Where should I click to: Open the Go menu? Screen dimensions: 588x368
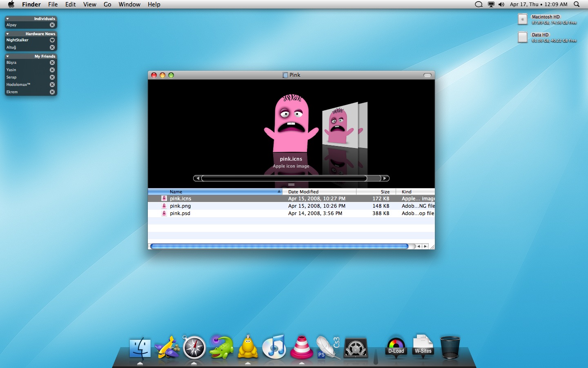point(107,4)
